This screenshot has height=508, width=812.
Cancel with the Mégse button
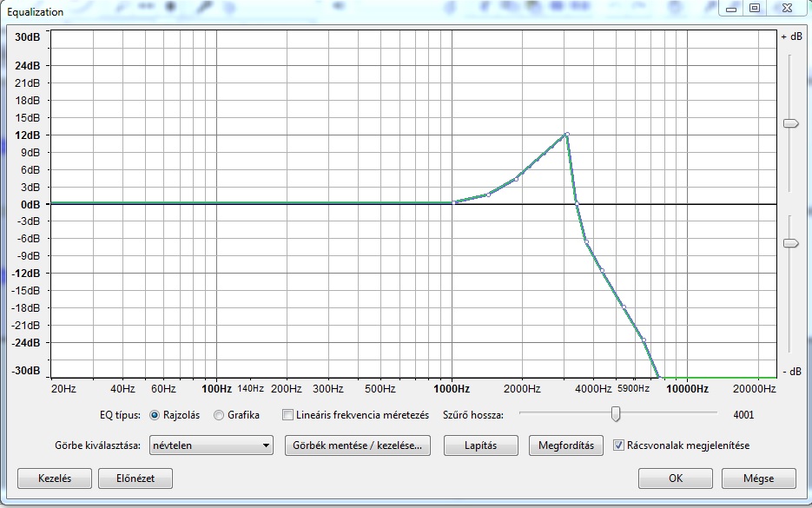[758, 478]
